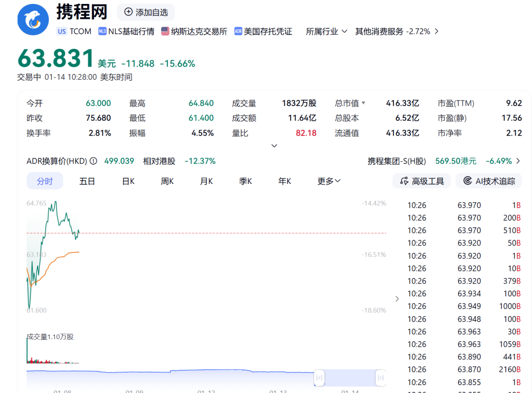Click the 今开 value 63.000
The height and width of the screenshot is (393, 532).
click(x=99, y=103)
